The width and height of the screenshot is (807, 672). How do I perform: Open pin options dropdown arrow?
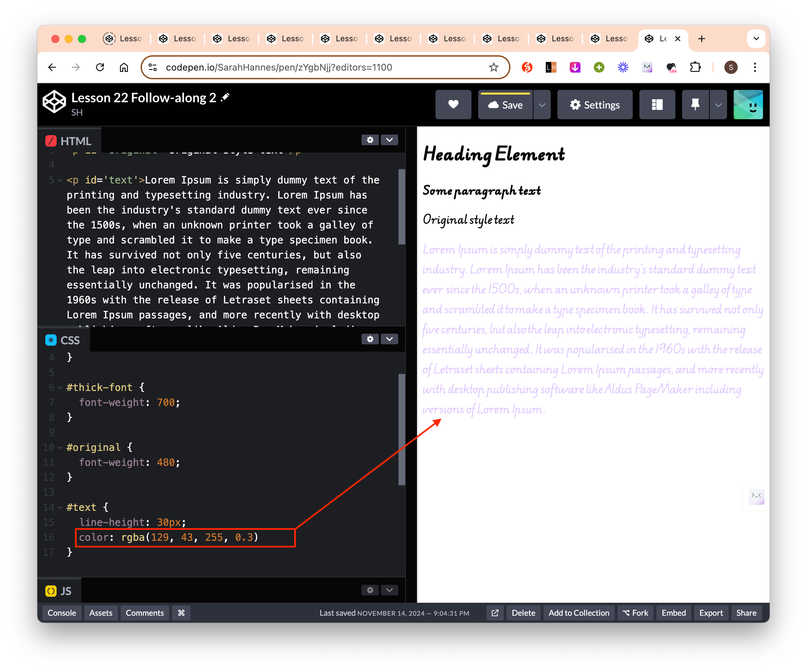718,105
